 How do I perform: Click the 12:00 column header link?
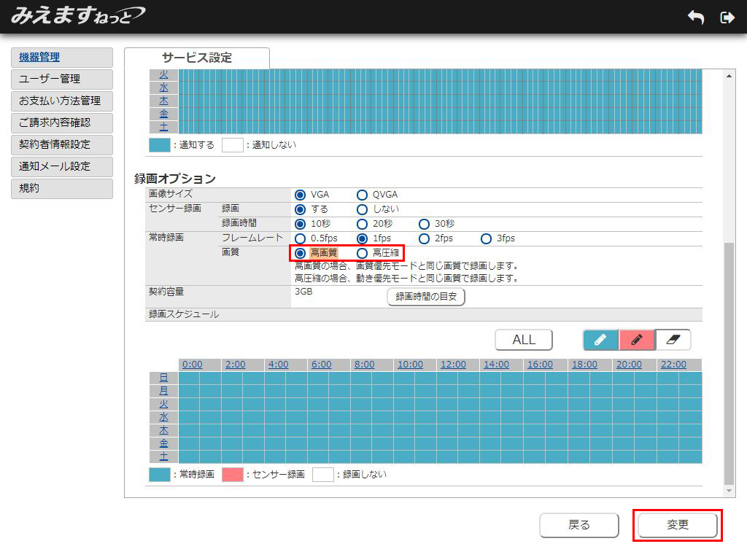(x=453, y=365)
